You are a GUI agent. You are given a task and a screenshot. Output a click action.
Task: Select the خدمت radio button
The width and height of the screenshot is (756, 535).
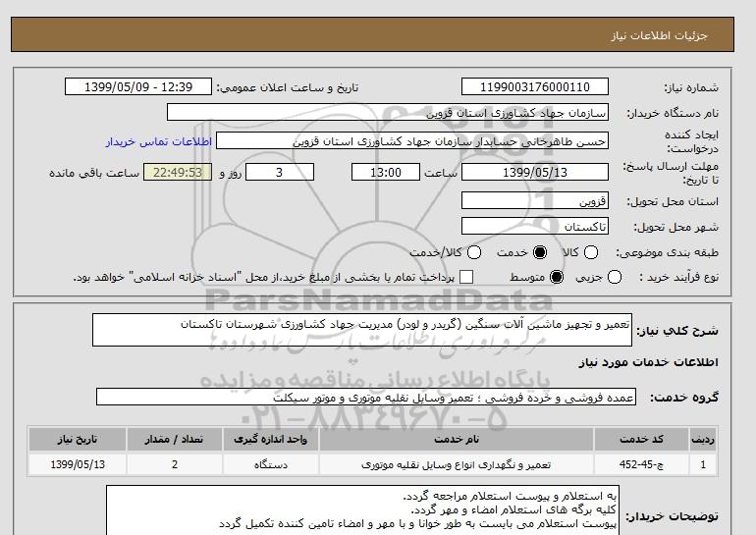(540, 252)
